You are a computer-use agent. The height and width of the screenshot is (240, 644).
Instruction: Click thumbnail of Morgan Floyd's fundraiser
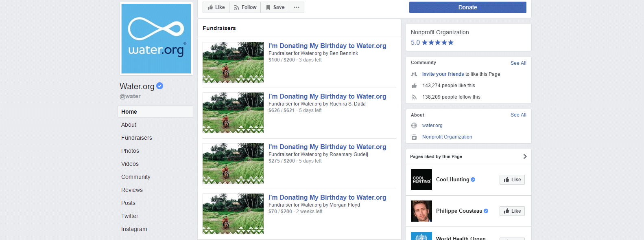(233, 214)
